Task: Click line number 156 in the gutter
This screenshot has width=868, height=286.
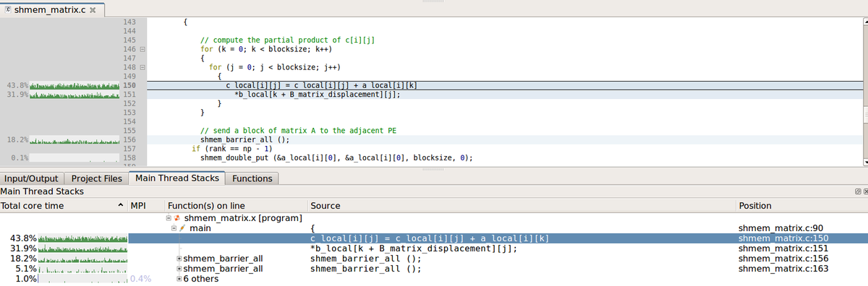Action: point(129,139)
